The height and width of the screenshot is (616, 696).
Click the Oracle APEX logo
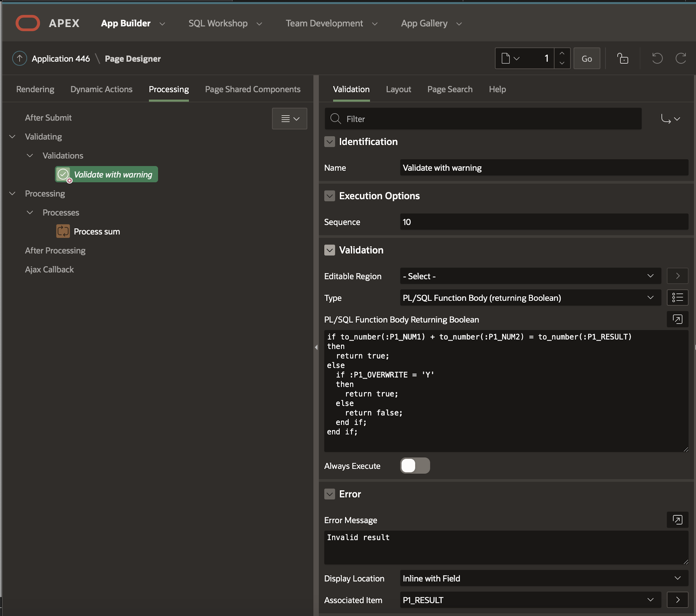[x=28, y=23]
